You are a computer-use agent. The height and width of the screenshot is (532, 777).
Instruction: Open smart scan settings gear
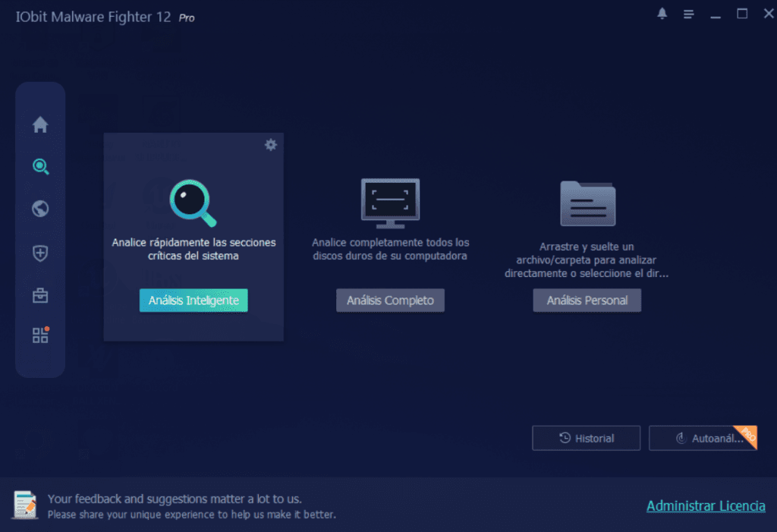point(271,145)
